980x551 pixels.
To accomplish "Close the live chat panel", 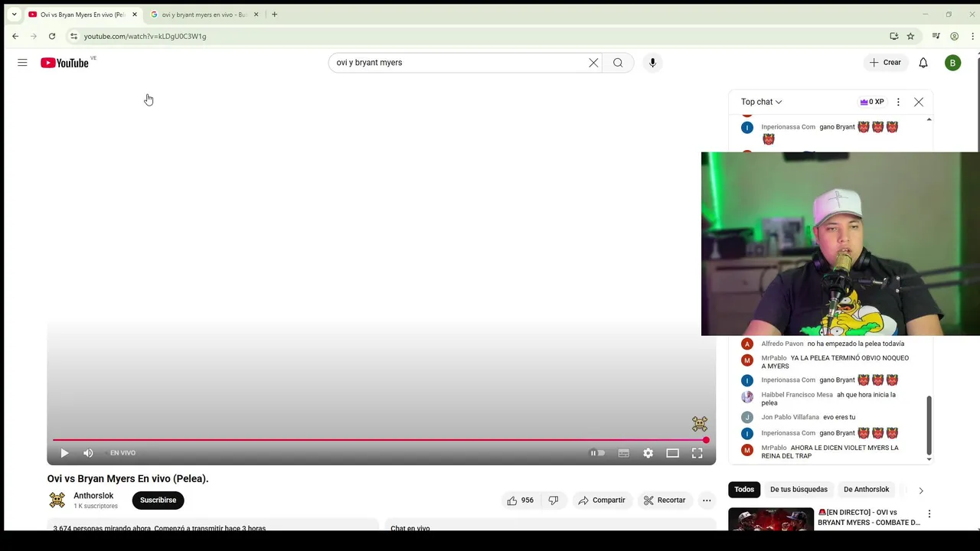I will (919, 102).
